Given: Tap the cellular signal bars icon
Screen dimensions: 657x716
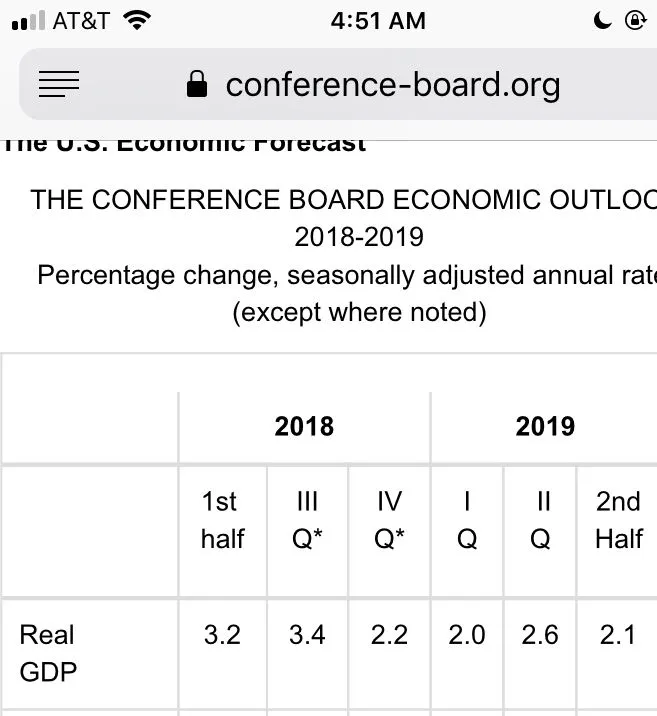Looking at the screenshot, I should (x=27, y=21).
